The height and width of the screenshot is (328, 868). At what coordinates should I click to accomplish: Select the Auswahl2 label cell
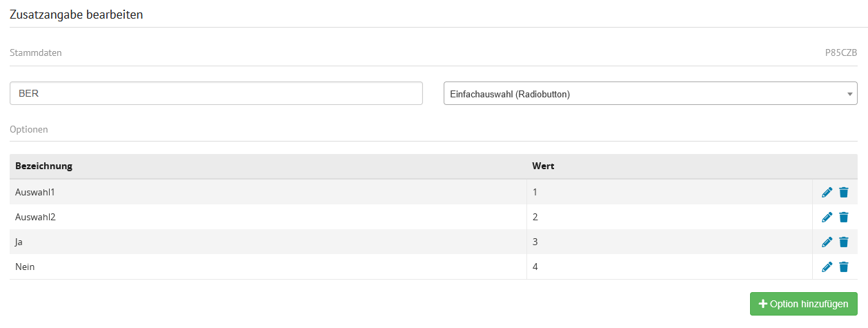coord(35,217)
